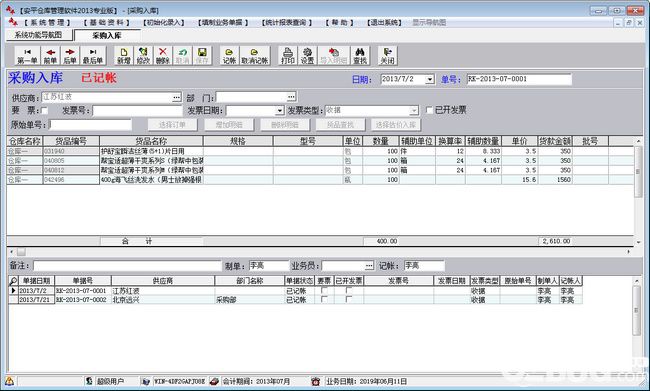Viewport: 650px width, 391px height.
Task: Click the 选择估价入库 button
Action: click(x=396, y=124)
